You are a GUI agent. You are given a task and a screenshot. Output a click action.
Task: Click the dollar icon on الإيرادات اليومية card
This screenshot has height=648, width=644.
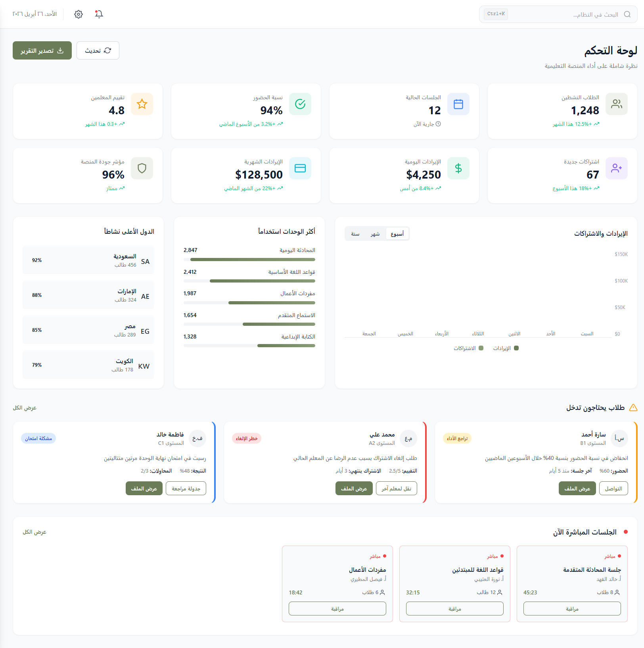pos(458,168)
